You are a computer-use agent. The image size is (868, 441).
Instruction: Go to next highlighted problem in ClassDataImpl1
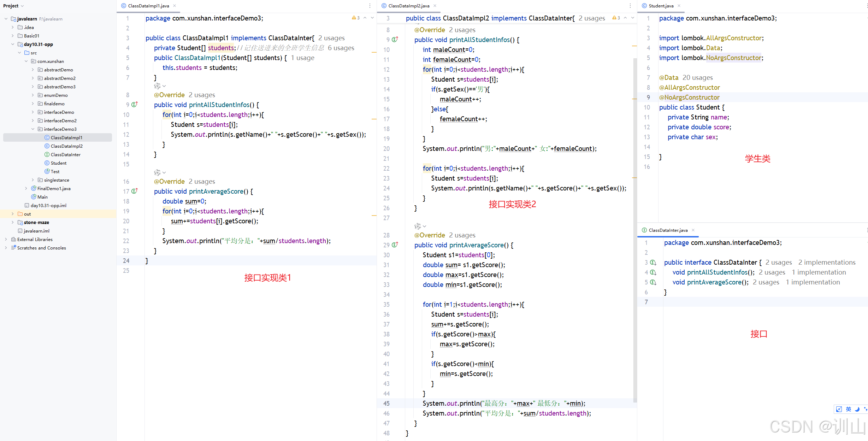372,18
